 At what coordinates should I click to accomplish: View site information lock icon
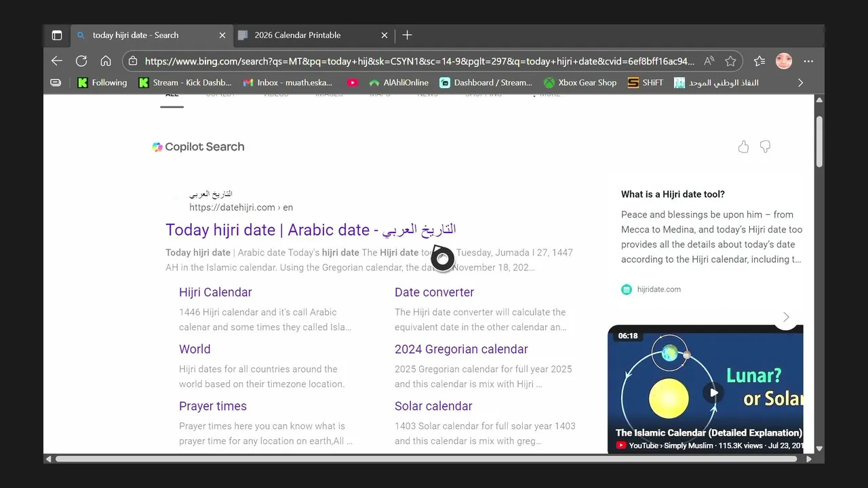pyautogui.click(x=134, y=61)
